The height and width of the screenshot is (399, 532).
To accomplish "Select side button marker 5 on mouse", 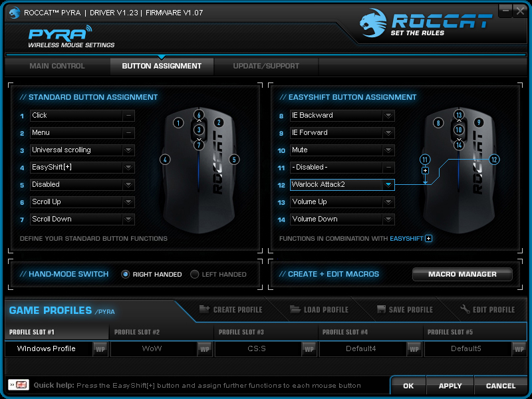I will pyautogui.click(x=234, y=160).
